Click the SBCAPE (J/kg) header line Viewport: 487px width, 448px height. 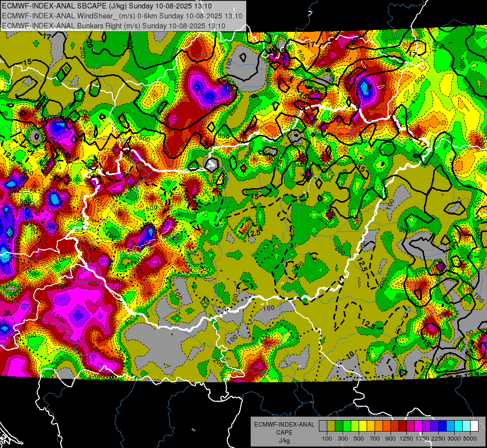click(x=107, y=6)
